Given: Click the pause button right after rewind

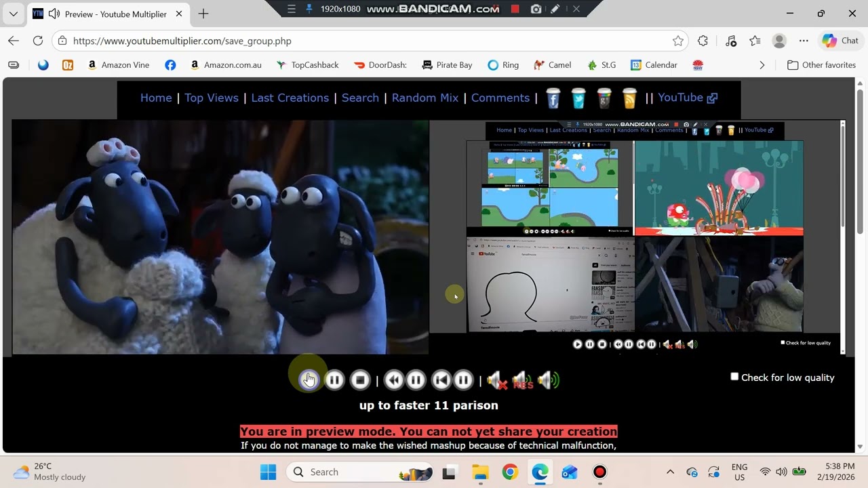Looking at the screenshot, I should coord(416,380).
